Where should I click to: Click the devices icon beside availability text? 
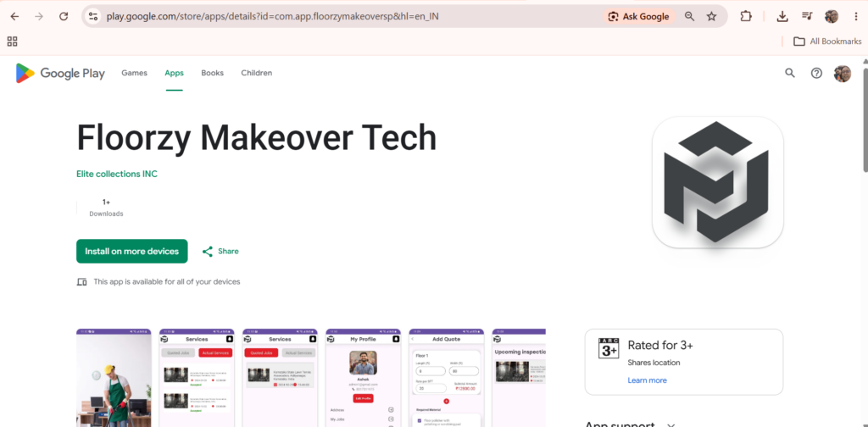click(x=82, y=282)
